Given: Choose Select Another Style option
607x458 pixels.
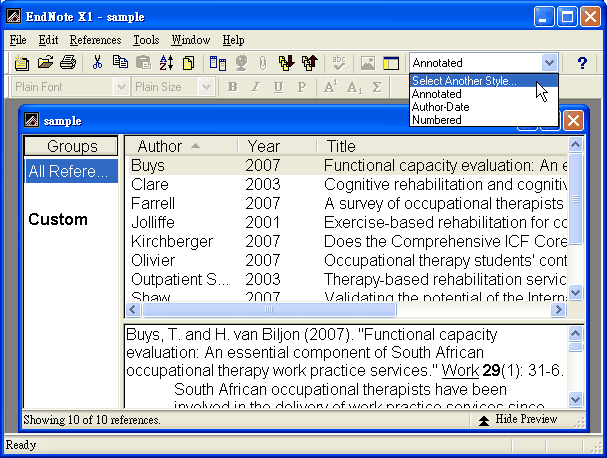Looking at the screenshot, I should point(484,81).
